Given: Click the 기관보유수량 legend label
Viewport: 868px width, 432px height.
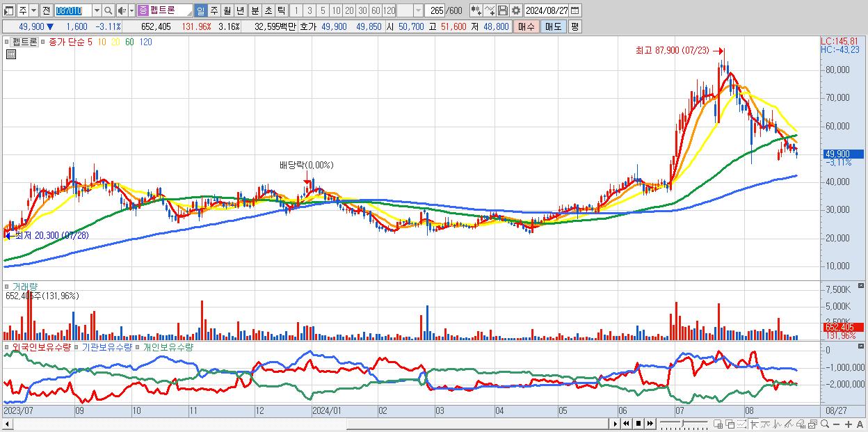Looking at the screenshot, I should coord(107,346).
